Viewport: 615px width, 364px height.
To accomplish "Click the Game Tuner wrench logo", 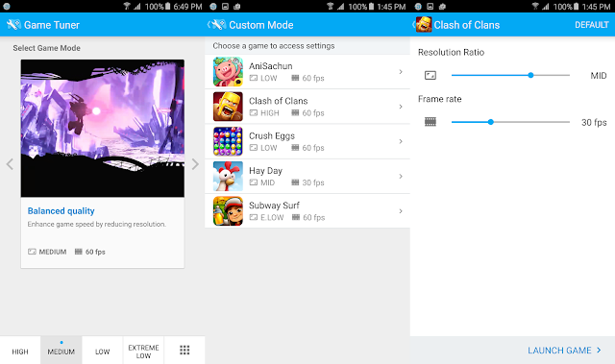I will point(13,25).
